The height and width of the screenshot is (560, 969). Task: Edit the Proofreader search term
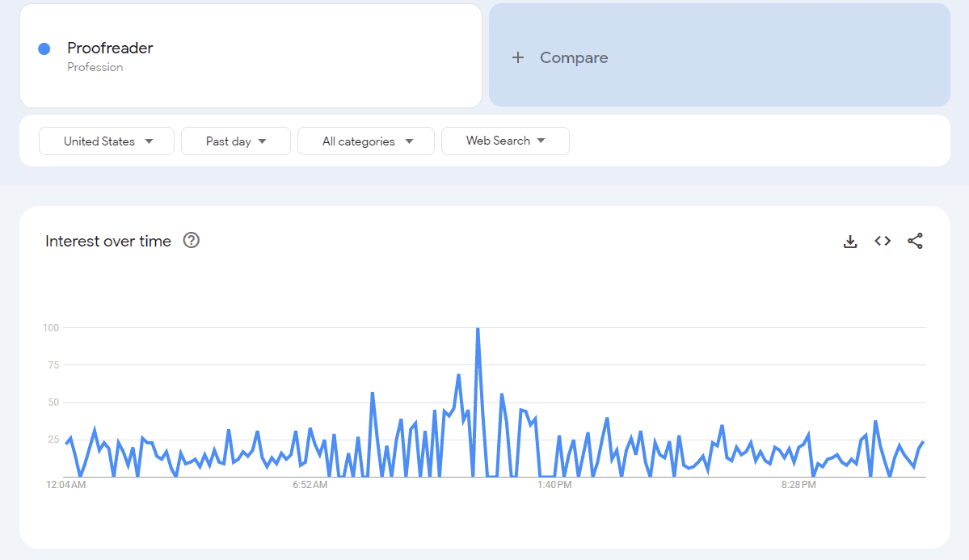click(x=110, y=48)
